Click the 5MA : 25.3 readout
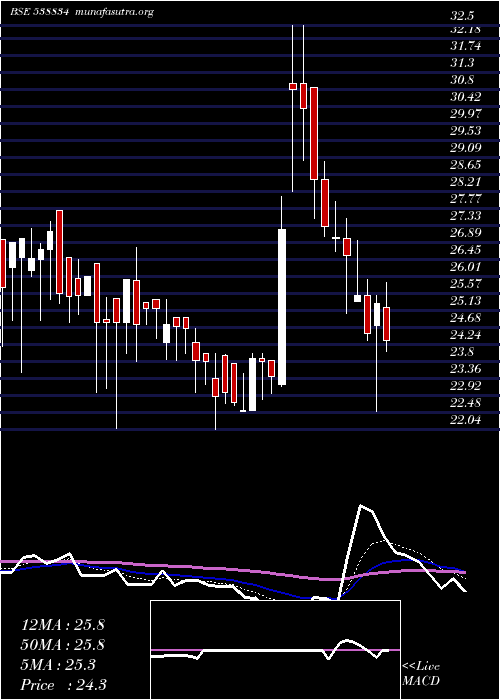The height and width of the screenshot is (700, 500). coord(58,665)
